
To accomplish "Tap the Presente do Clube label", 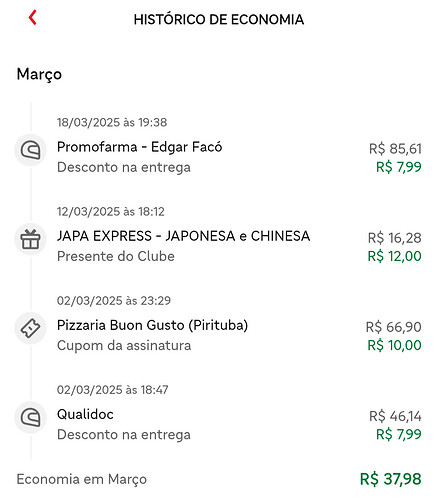I will tap(116, 256).
